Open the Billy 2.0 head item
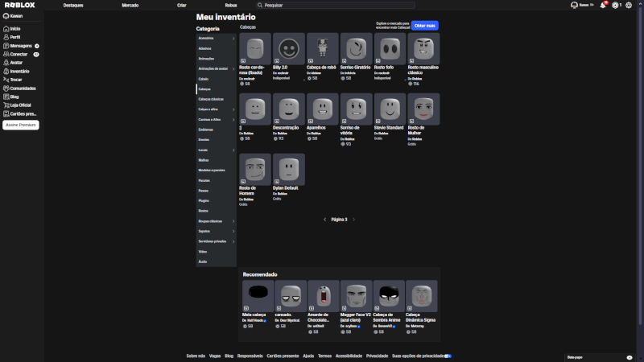Screen dimensions: 644x362 pyautogui.click(x=289, y=49)
